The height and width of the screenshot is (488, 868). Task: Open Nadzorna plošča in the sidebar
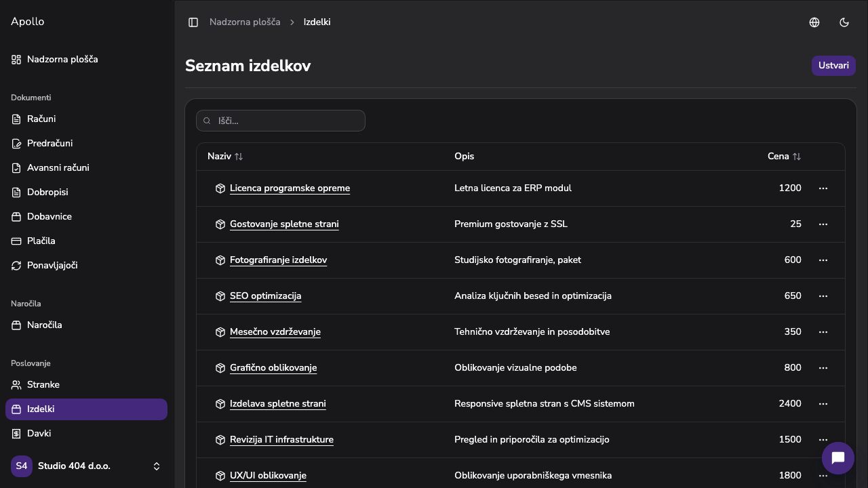click(x=86, y=60)
